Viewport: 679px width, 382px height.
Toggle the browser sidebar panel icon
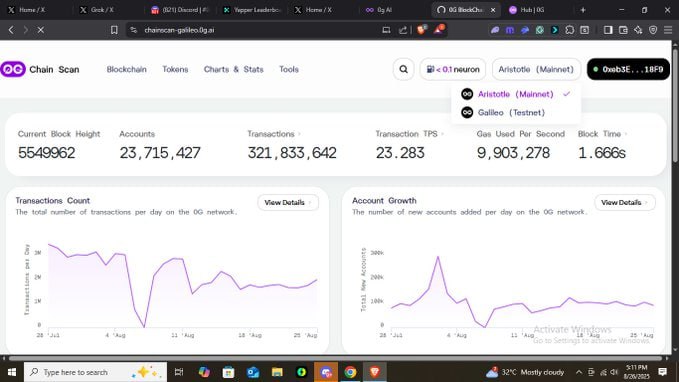[x=608, y=30]
